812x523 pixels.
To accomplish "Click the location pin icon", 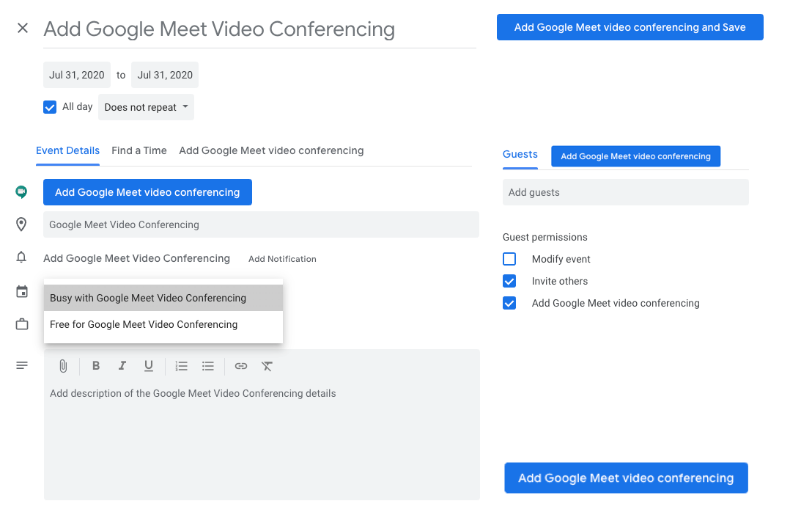I will (21, 224).
